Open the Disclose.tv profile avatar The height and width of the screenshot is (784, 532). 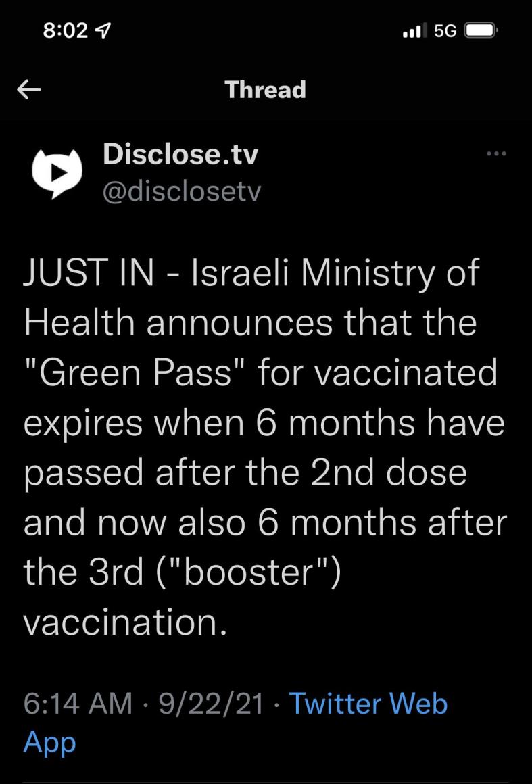coord(57,173)
